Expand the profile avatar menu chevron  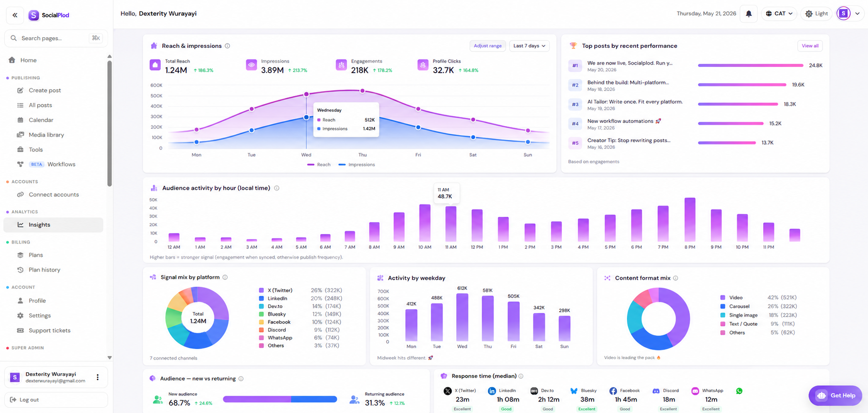click(858, 14)
